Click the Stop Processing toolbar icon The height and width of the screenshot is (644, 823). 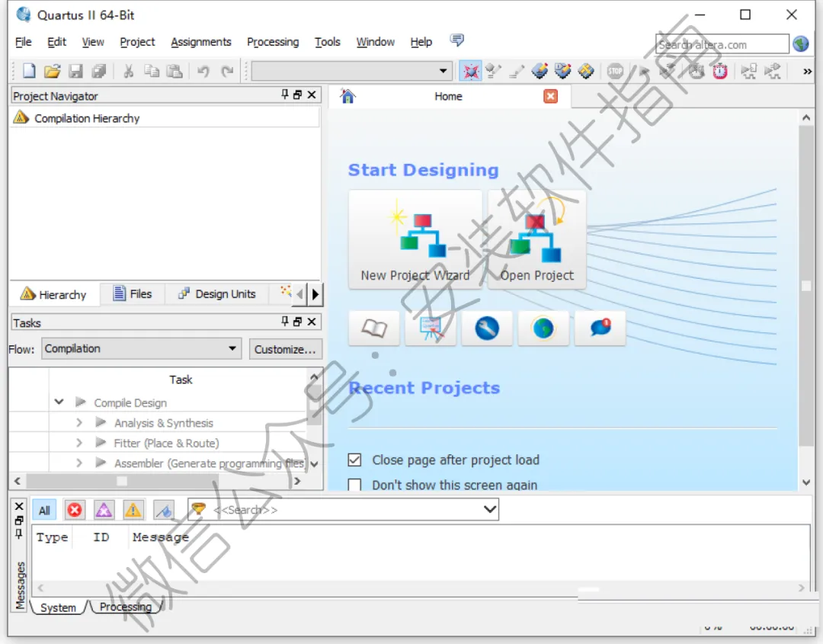[x=615, y=71]
